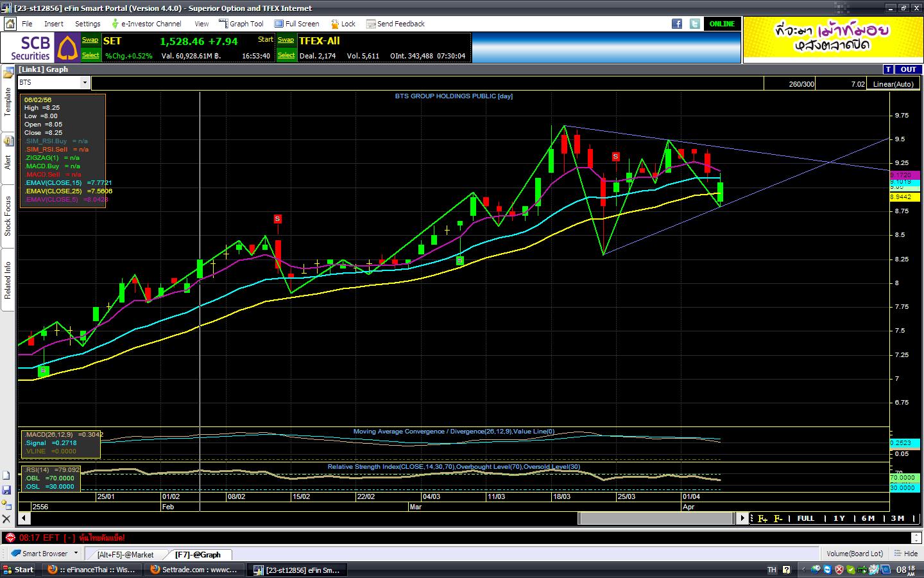Open the View menu
The height and width of the screenshot is (578, 924).
click(x=202, y=24)
